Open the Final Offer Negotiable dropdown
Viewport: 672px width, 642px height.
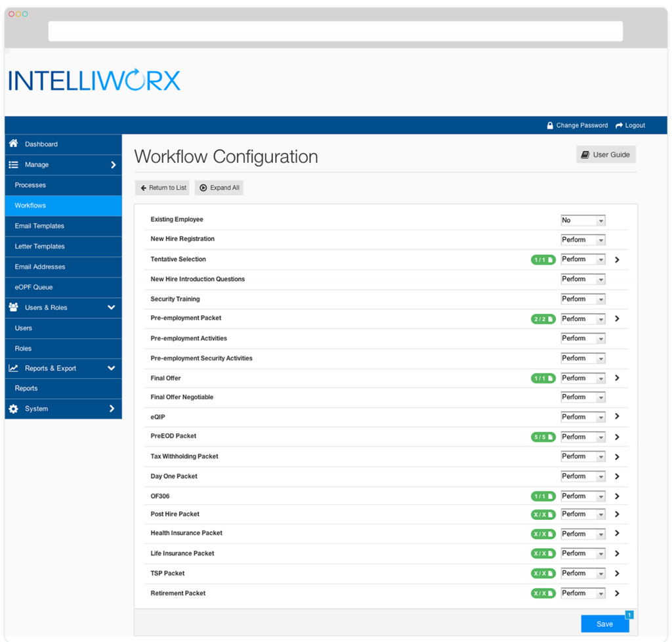pyautogui.click(x=583, y=397)
